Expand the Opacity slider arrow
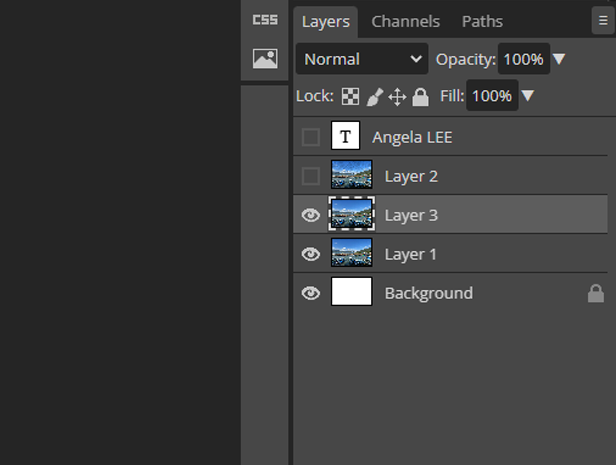 559,59
